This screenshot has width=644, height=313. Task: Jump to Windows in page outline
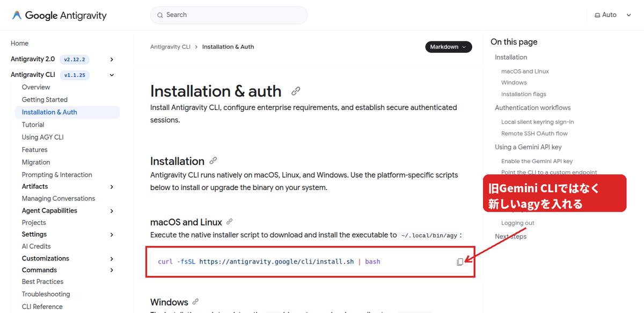pos(514,83)
